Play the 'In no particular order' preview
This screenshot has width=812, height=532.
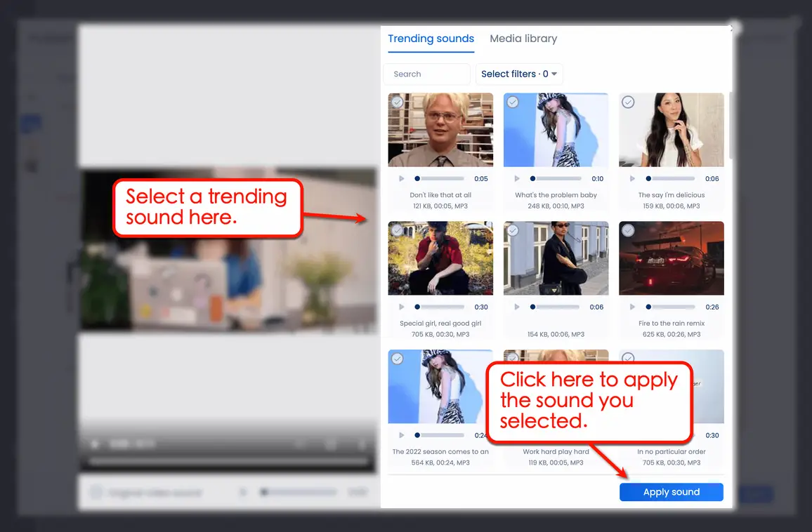(x=632, y=435)
